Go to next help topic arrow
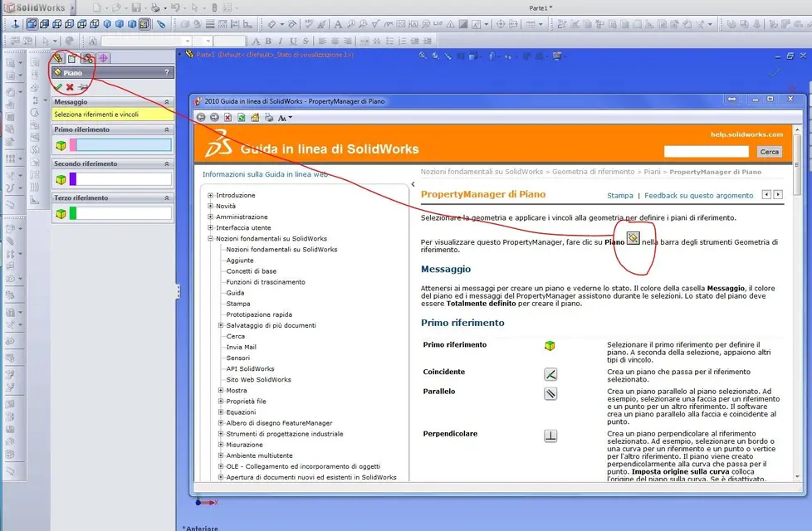Viewport: 812px width, 531px height. (778, 195)
